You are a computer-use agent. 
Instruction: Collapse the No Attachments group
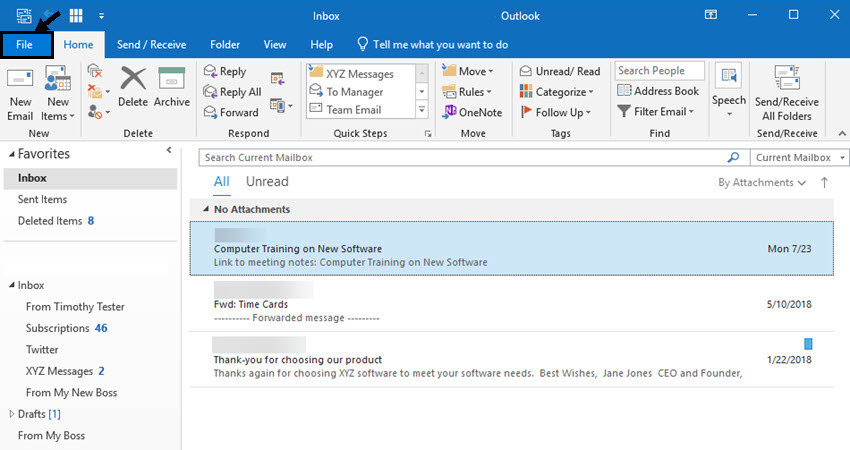pyautogui.click(x=205, y=209)
